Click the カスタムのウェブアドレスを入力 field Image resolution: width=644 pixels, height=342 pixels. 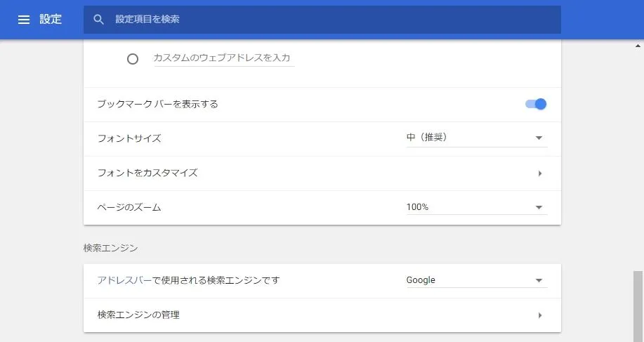(x=224, y=58)
